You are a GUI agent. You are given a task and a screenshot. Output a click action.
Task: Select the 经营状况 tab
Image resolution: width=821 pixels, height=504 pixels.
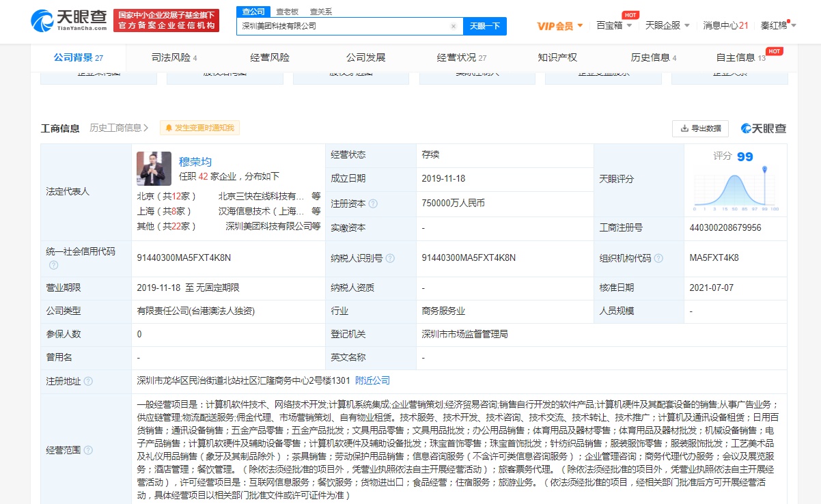pos(462,57)
